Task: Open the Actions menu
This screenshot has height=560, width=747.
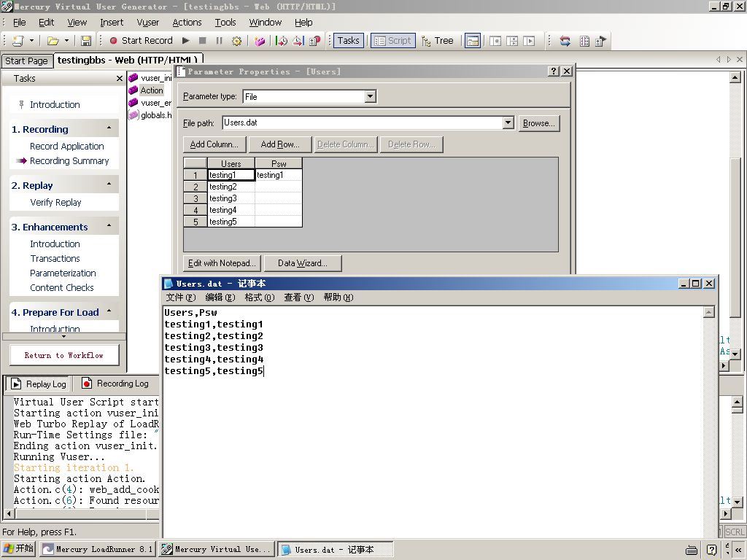Action: tap(187, 23)
